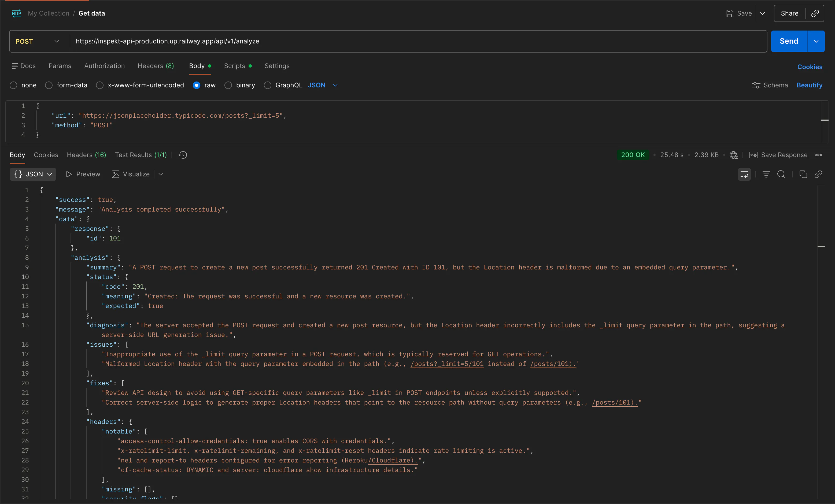Click the "id": 101 response line

(103, 238)
